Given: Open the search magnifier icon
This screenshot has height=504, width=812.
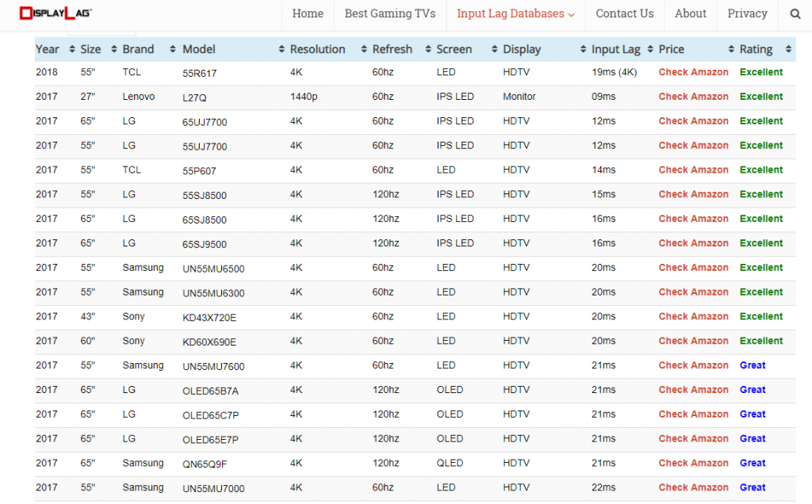Looking at the screenshot, I should click(795, 14).
